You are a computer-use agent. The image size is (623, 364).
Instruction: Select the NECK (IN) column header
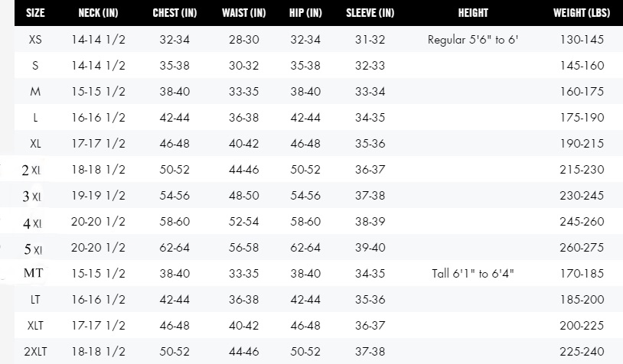click(98, 13)
